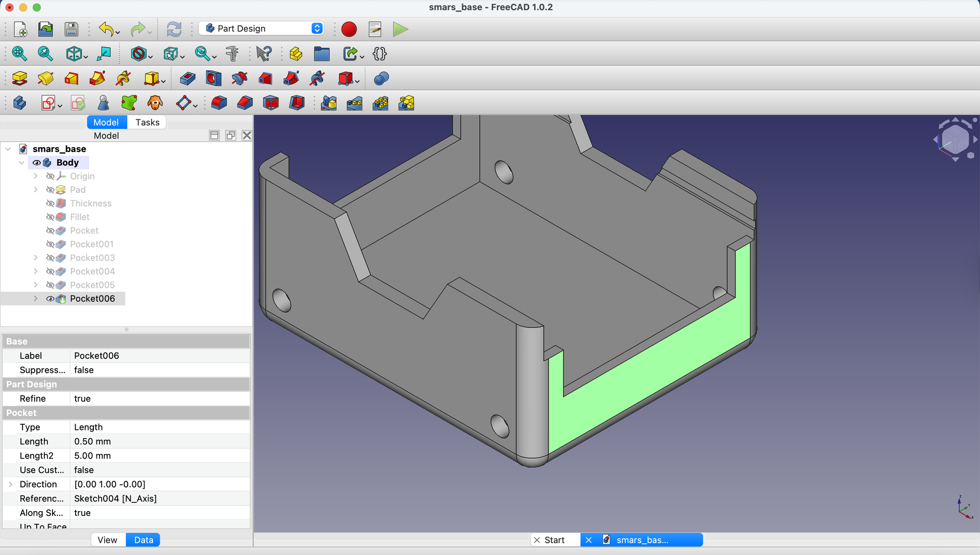Start macro recording red button
Image resolution: width=980 pixels, height=555 pixels.
[349, 29]
